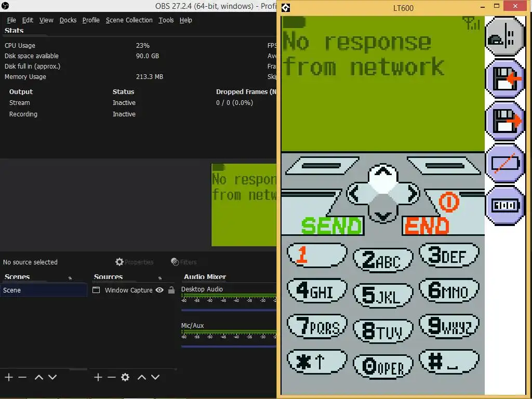Click the Filters button above the docks
The image size is (532, 399).
tap(184, 262)
